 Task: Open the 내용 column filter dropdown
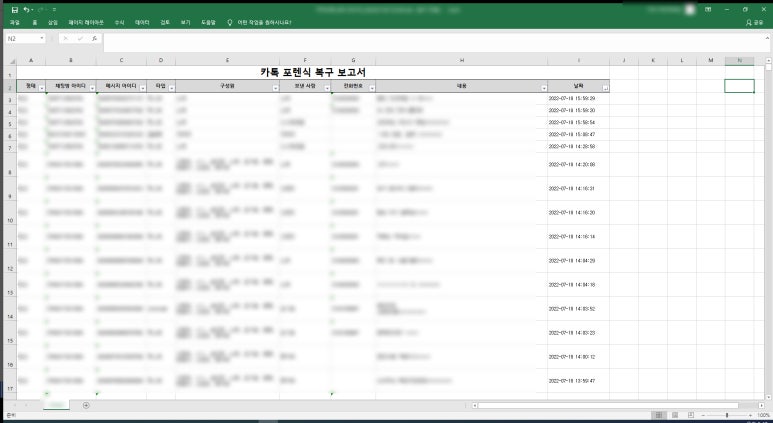pyautogui.click(x=544, y=88)
